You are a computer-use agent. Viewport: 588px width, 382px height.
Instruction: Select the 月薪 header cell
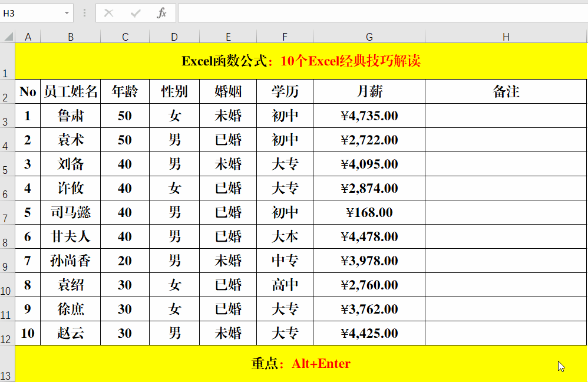tap(369, 92)
